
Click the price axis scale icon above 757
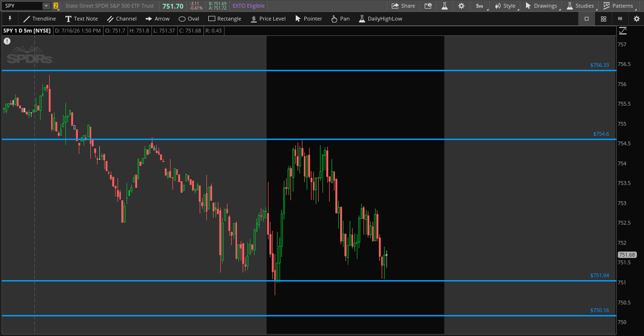623,31
